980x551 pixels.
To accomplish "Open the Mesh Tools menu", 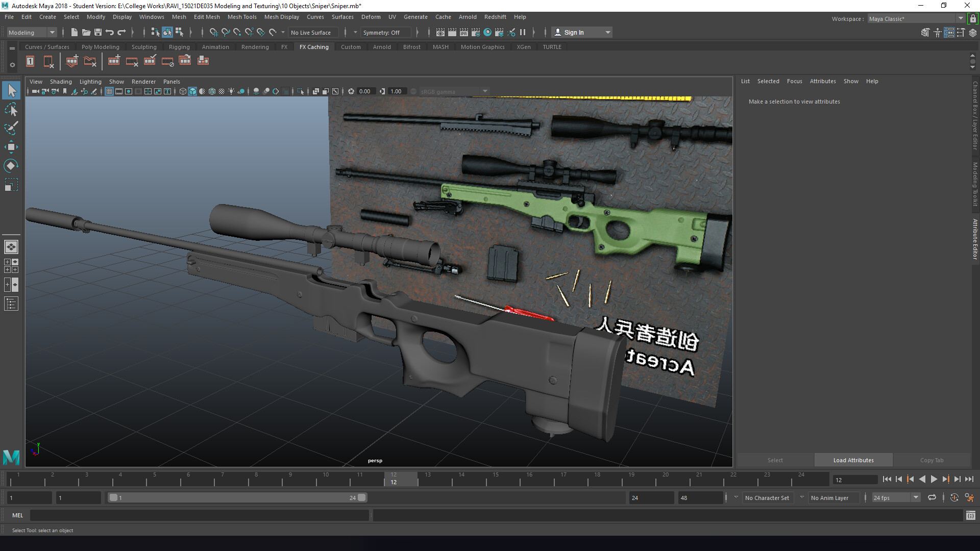I will pyautogui.click(x=242, y=17).
